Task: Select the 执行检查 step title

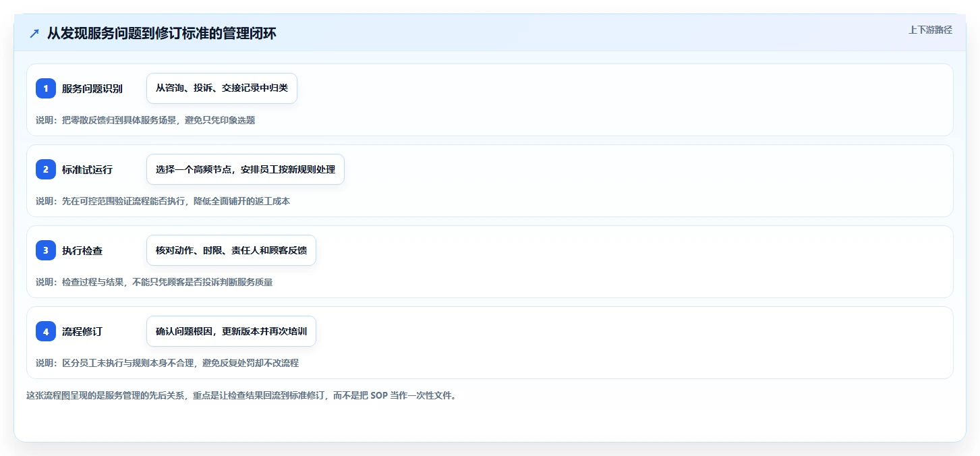Action: tap(82, 250)
